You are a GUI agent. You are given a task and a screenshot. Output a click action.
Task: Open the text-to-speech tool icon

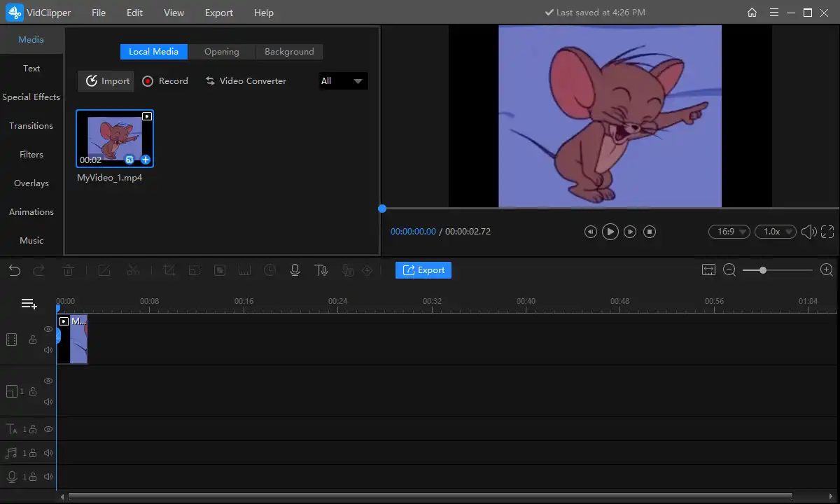click(x=321, y=270)
